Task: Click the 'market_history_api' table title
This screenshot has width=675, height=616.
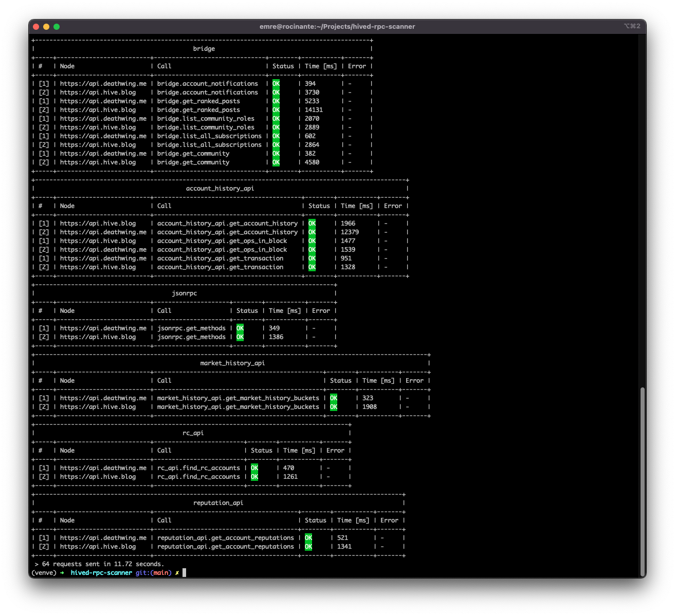Action: pos(232,363)
